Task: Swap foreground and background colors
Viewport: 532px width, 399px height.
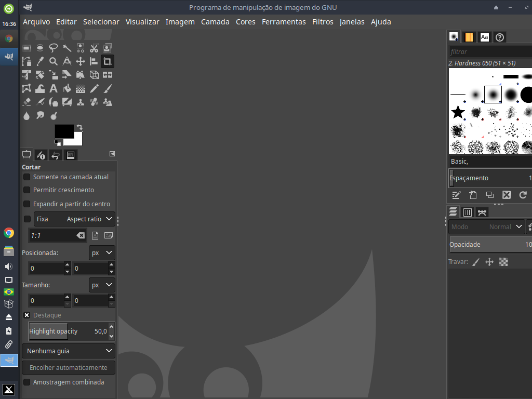Action: tap(79, 127)
